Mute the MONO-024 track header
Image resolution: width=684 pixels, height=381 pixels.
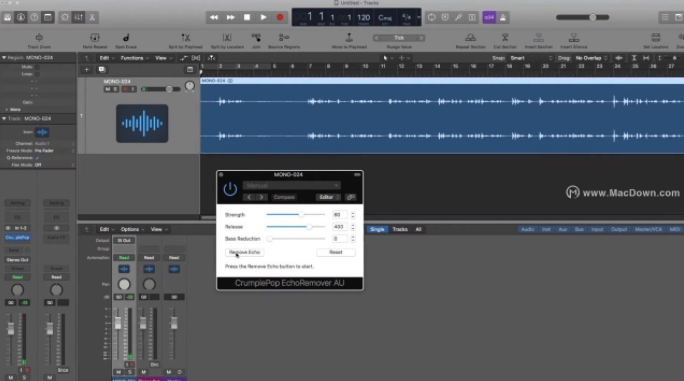[x=107, y=89]
